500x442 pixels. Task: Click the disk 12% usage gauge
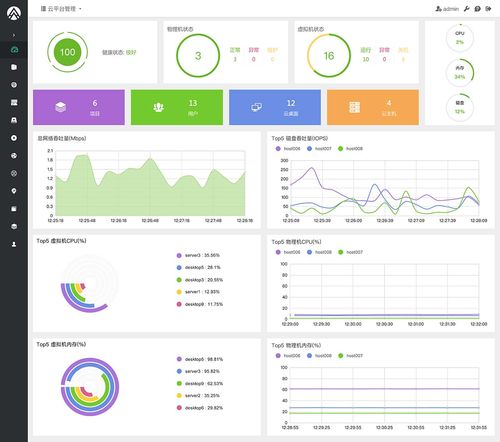tap(460, 107)
